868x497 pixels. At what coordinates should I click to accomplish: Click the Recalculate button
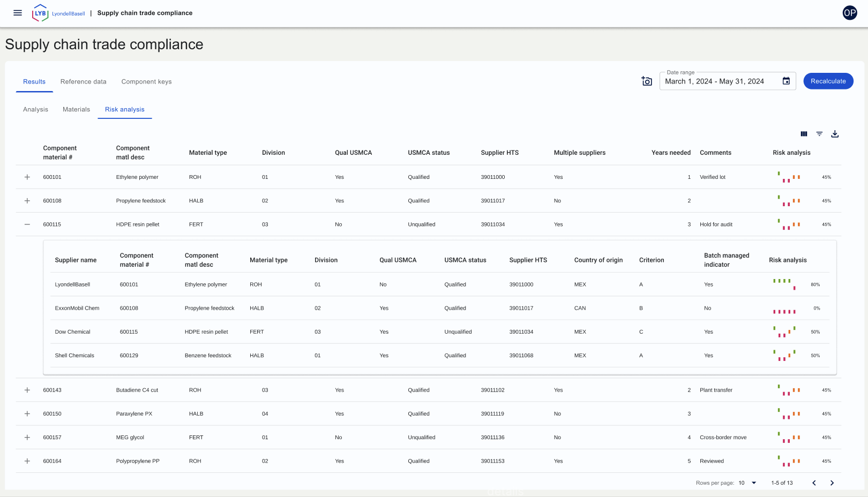828,81
